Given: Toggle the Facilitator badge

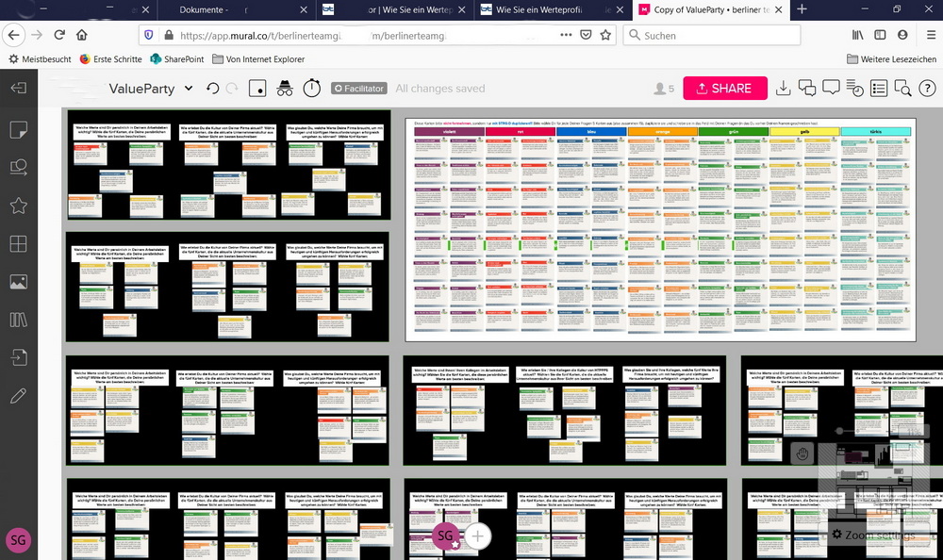Looking at the screenshot, I should coord(358,89).
